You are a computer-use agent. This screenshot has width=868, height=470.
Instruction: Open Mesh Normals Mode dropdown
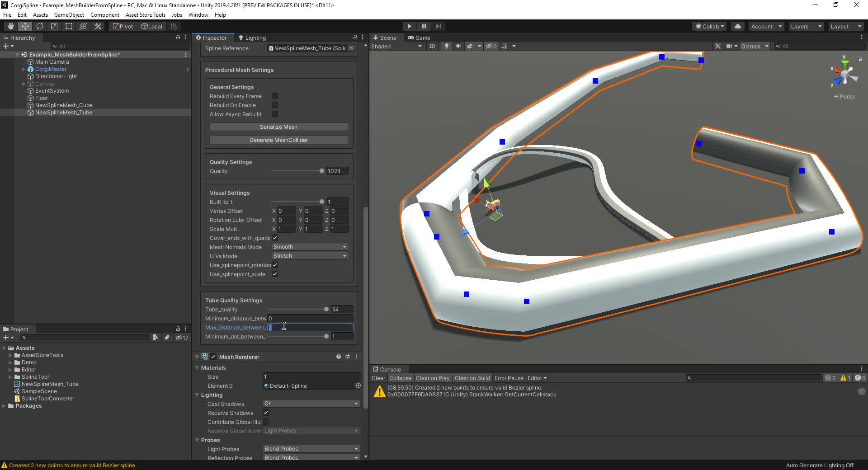pos(310,247)
